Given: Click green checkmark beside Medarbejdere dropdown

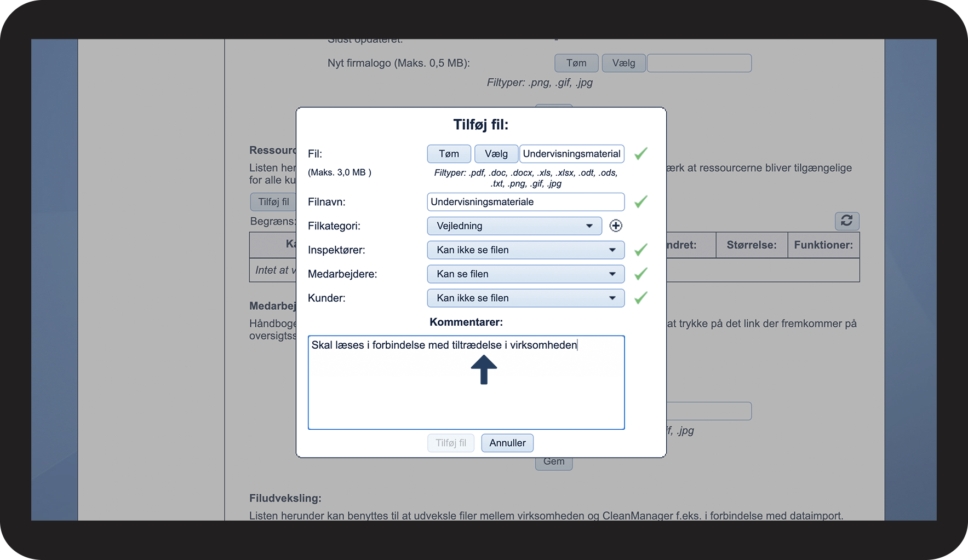Looking at the screenshot, I should pos(640,274).
